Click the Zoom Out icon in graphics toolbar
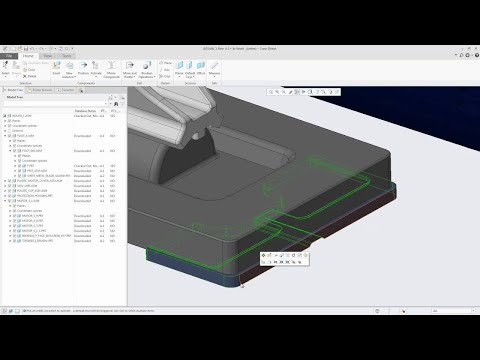The image size is (480, 360). pyautogui.click(x=284, y=92)
